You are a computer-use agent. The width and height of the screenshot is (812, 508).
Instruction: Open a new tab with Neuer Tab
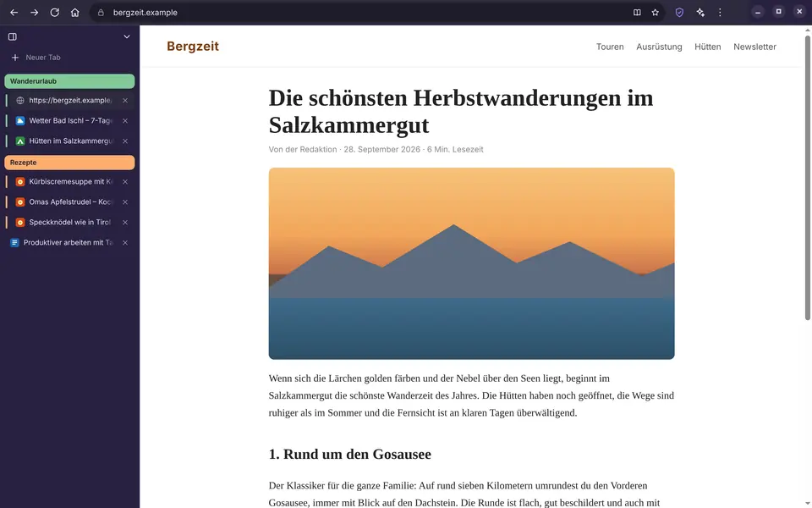[x=69, y=58]
